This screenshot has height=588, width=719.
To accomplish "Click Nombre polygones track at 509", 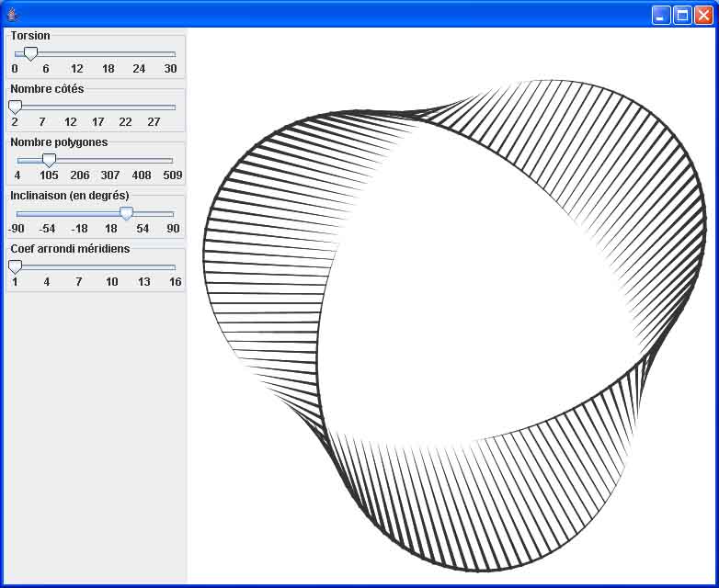I will 172,161.
